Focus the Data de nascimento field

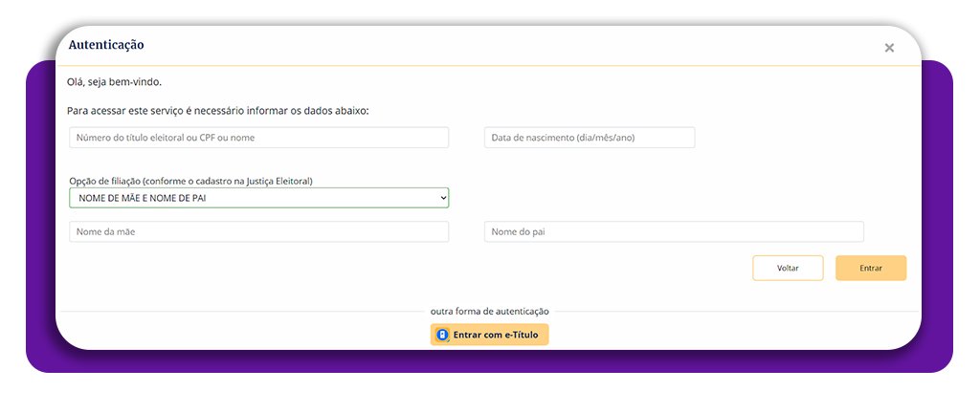[x=590, y=138]
